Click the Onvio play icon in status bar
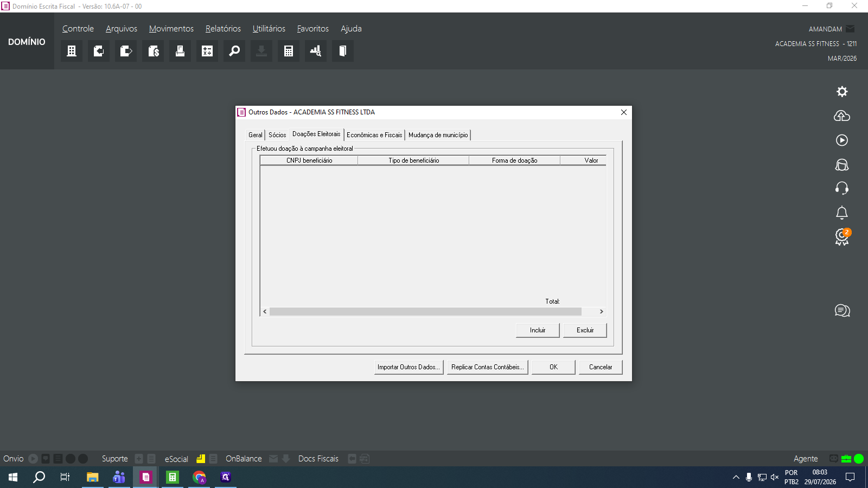868x488 pixels. (33, 459)
